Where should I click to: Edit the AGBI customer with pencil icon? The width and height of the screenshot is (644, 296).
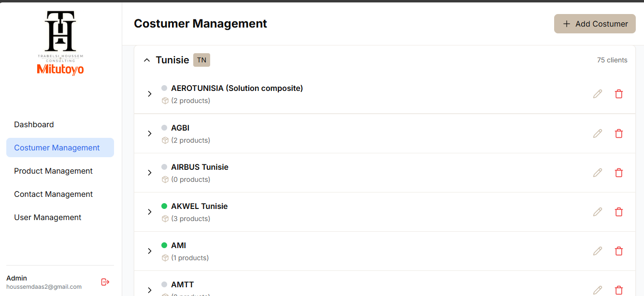click(x=598, y=133)
